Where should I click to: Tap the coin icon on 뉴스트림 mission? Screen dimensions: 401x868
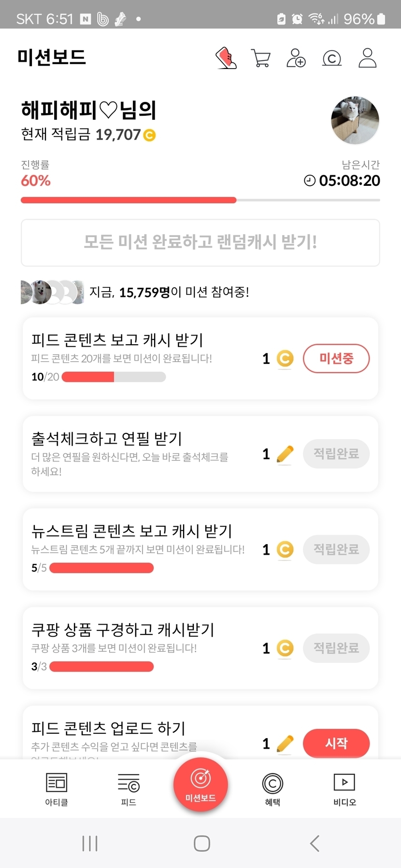(x=285, y=549)
